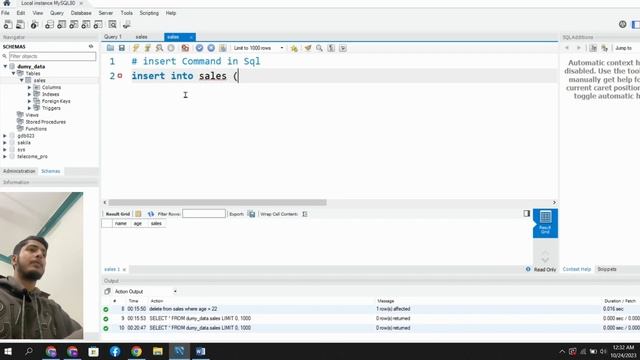Expand the Foreign Keys node
Viewport: 640px width, 360px height.
pyautogui.click(x=29, y=101)
